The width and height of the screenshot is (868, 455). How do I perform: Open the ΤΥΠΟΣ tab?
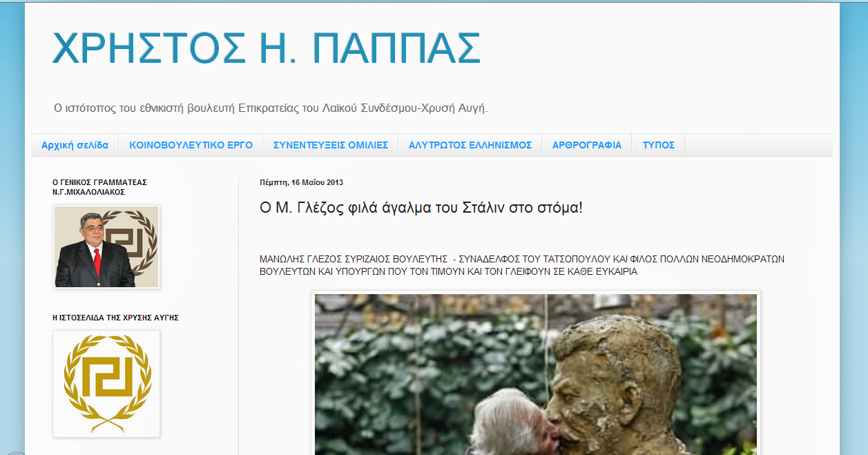[x=659, y=145]
